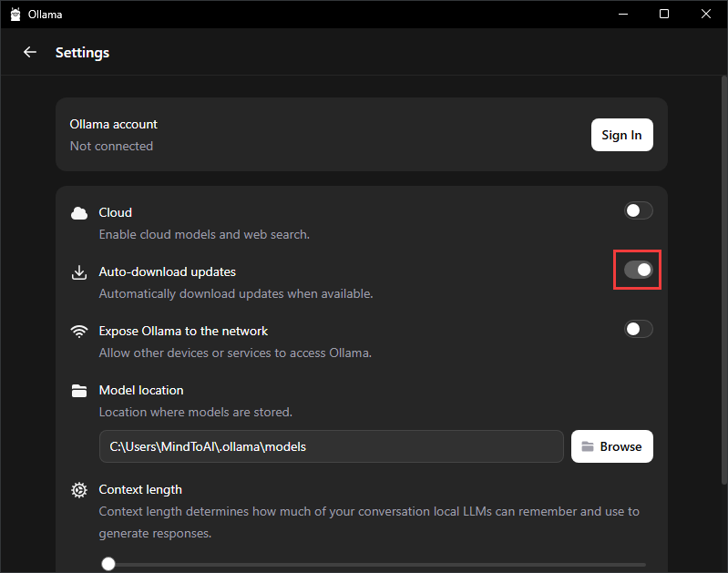Close the Ollama window
This screenshot has height=573, width=728.
706,14
